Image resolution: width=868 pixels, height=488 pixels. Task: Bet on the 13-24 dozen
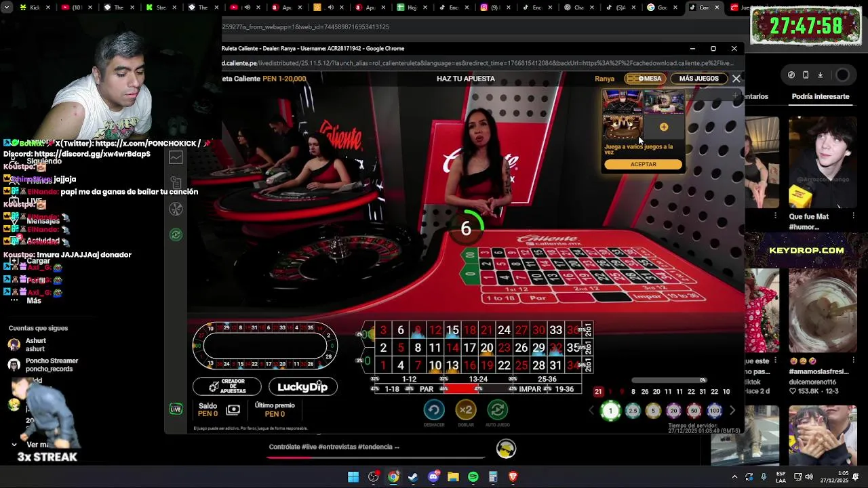click(x=478, y=380)
